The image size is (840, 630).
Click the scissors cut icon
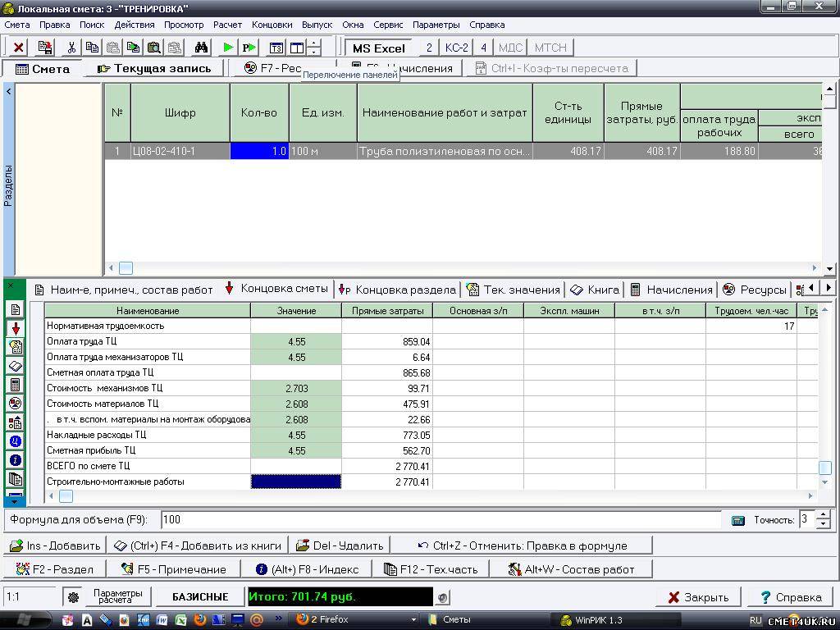[x=71, y=48]
